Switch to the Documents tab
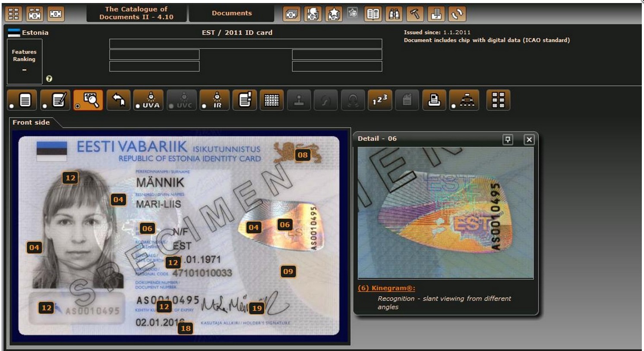The height and width of the screenshot is (351, 644). [232, 13]
